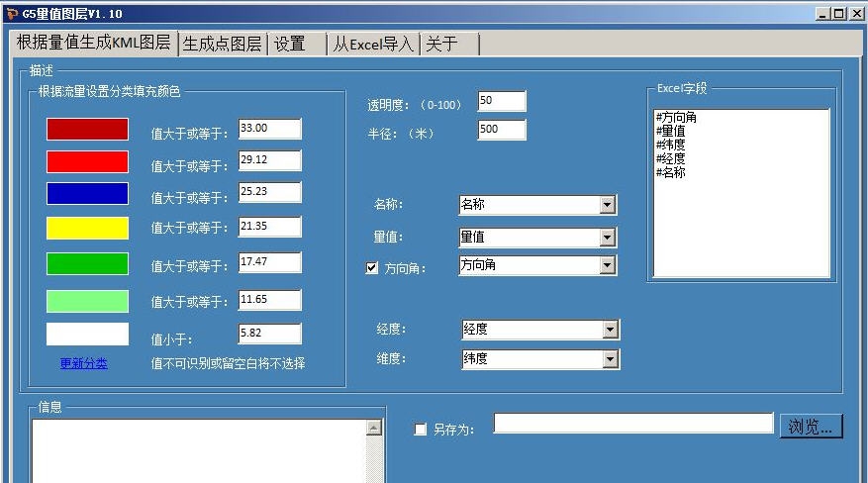This screenshot has height=483, width=868.
Task: Pick the dark green color swatch
Action: (87, 263)
